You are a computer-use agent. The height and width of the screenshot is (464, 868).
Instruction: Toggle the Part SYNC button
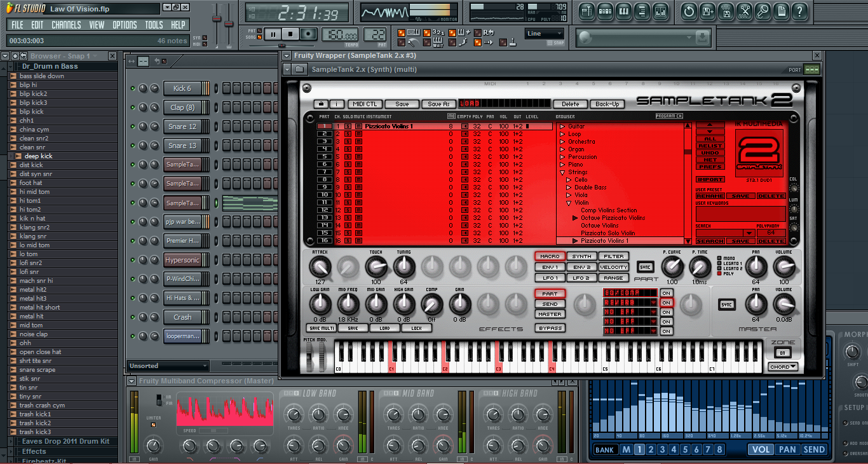646,267
